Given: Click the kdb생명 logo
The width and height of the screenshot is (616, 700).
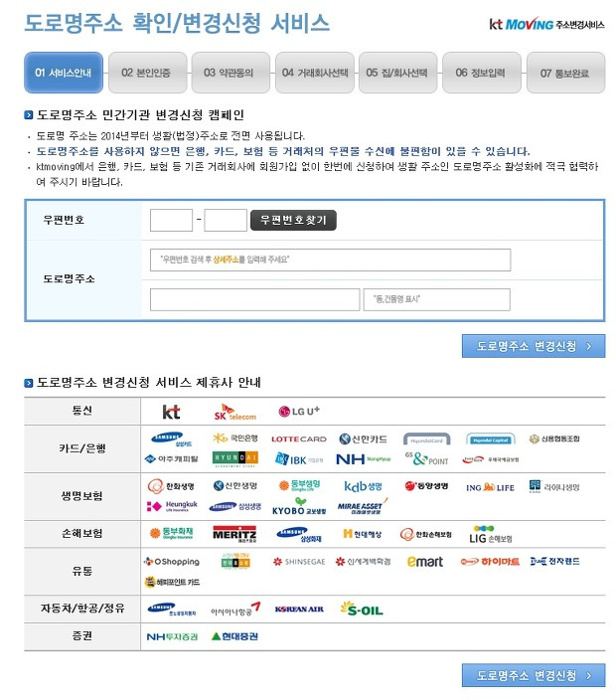Looking at the screenshot, I should point(363,486).
